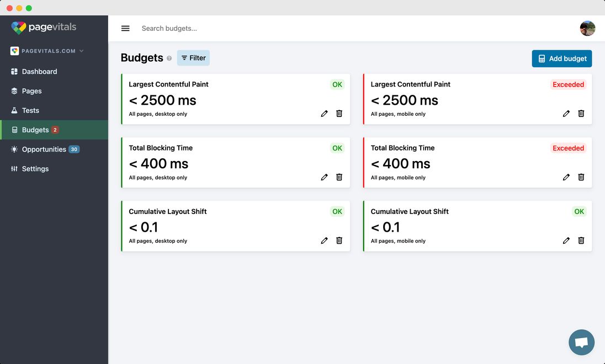
Task: Open the Filter options
Action: click(x=193, y=58)
